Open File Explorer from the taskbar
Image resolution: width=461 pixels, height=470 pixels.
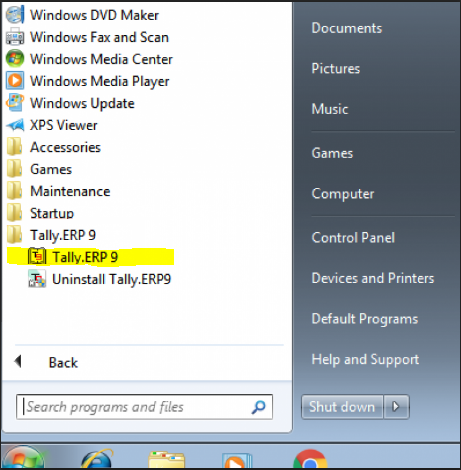pos(166,460)
